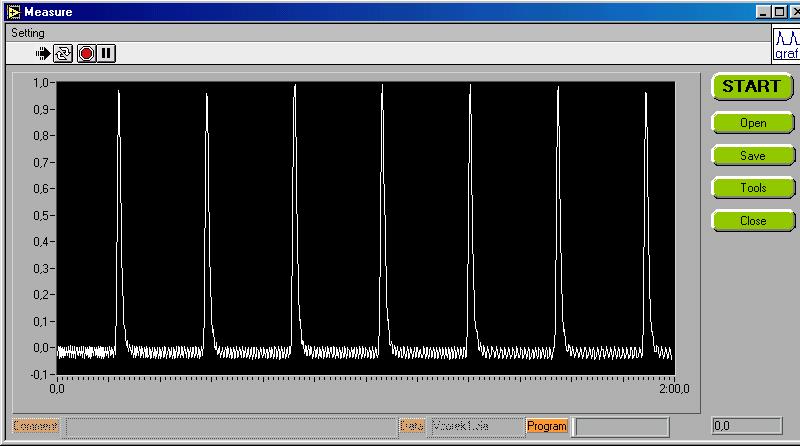Click the black waveform graph plot area
800x446 pixels.
[x=365, y=228]
